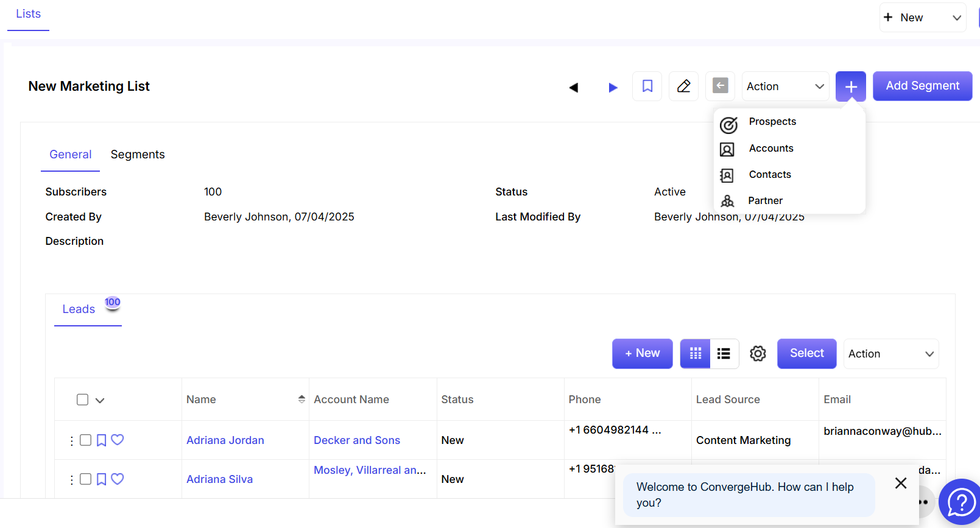Screen dimensions: 980x528
Task: Click the + New lead button
Action: 642,353
